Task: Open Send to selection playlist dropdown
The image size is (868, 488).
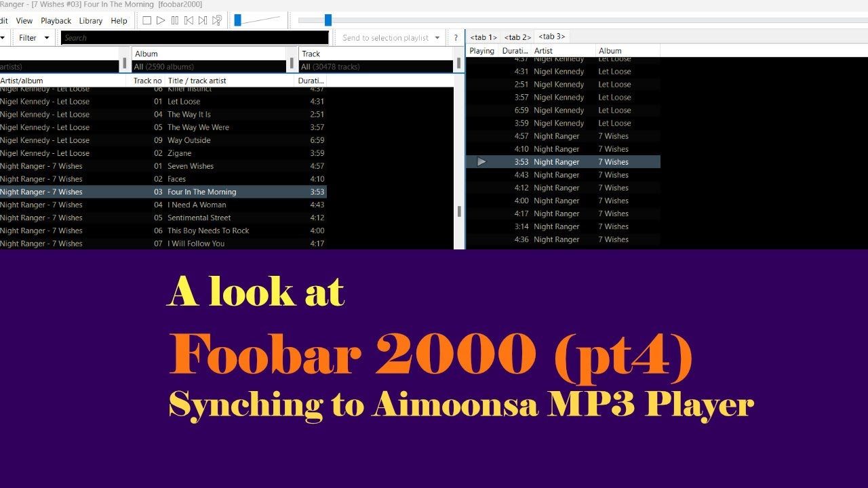Action: pos(391,38)
